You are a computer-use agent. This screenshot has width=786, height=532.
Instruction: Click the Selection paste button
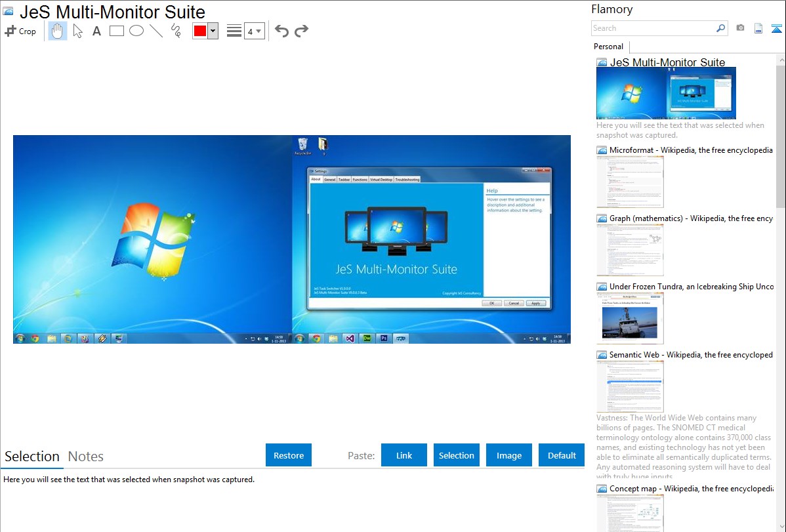(457, 455)
